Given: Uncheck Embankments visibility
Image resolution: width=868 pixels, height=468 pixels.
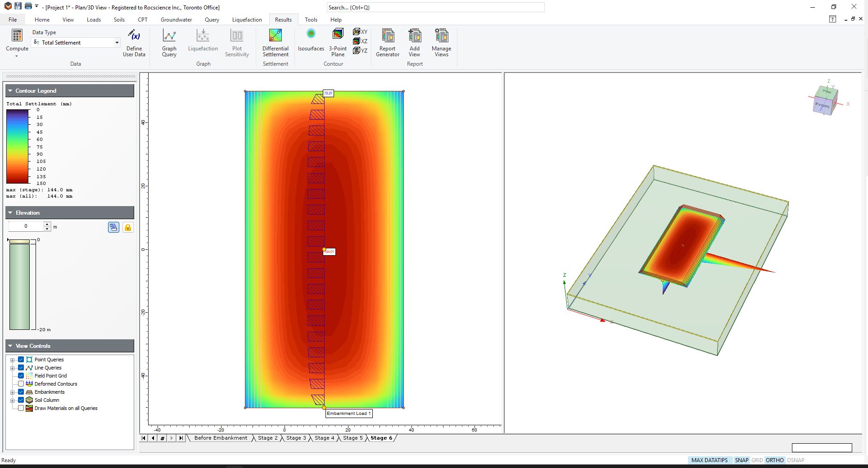Looking at the screenshot, I should point(21,392).
